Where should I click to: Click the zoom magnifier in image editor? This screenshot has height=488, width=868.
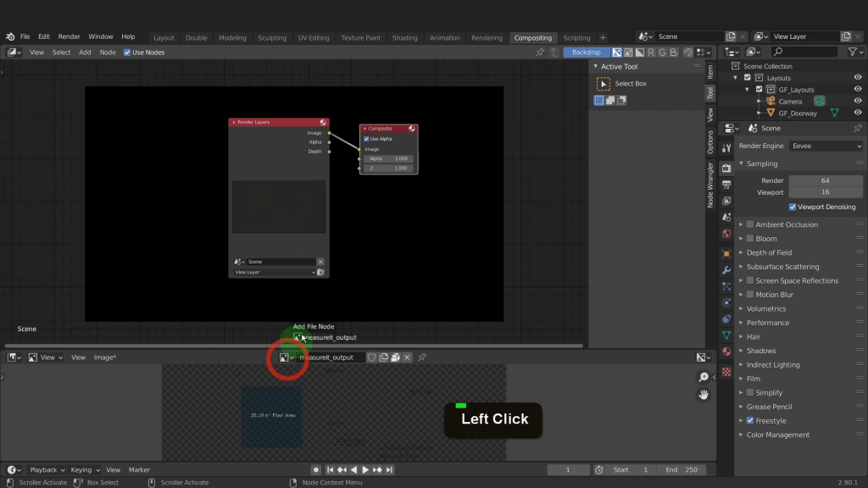704,377
